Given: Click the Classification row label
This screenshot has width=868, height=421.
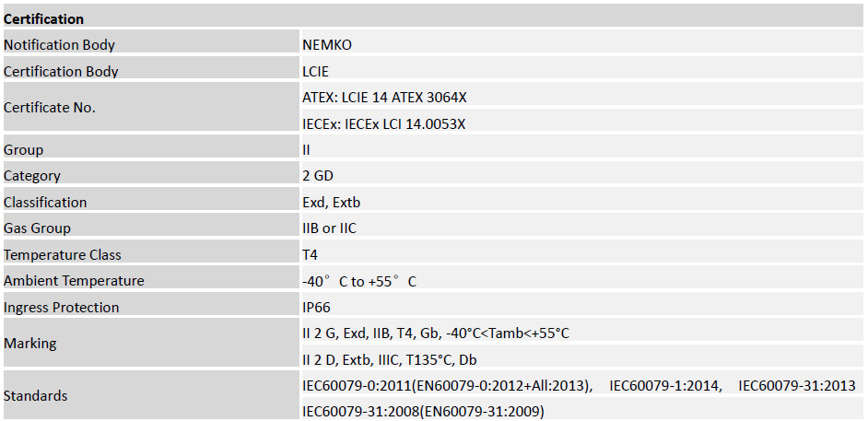Looking at the screenshot, I should (x=45, y=202).
